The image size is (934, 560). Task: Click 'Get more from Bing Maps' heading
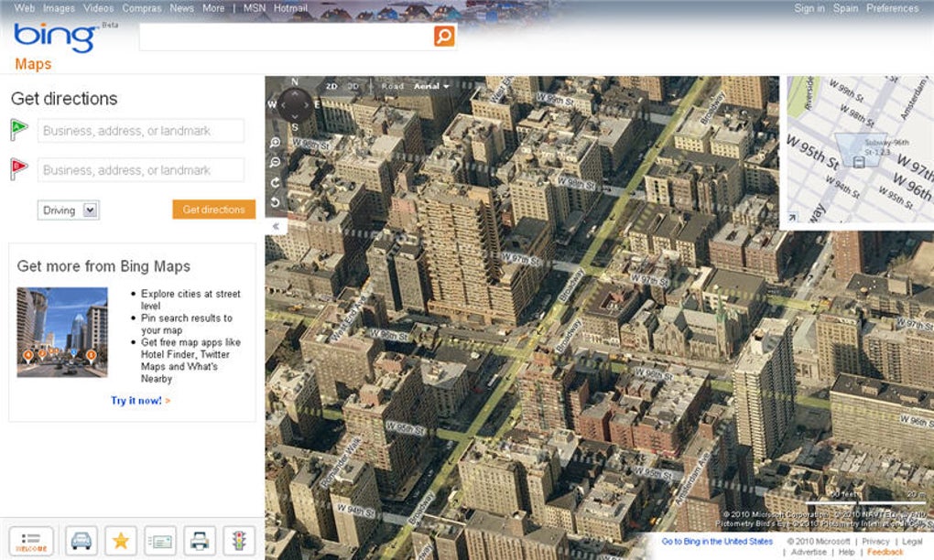pos(103,266)
